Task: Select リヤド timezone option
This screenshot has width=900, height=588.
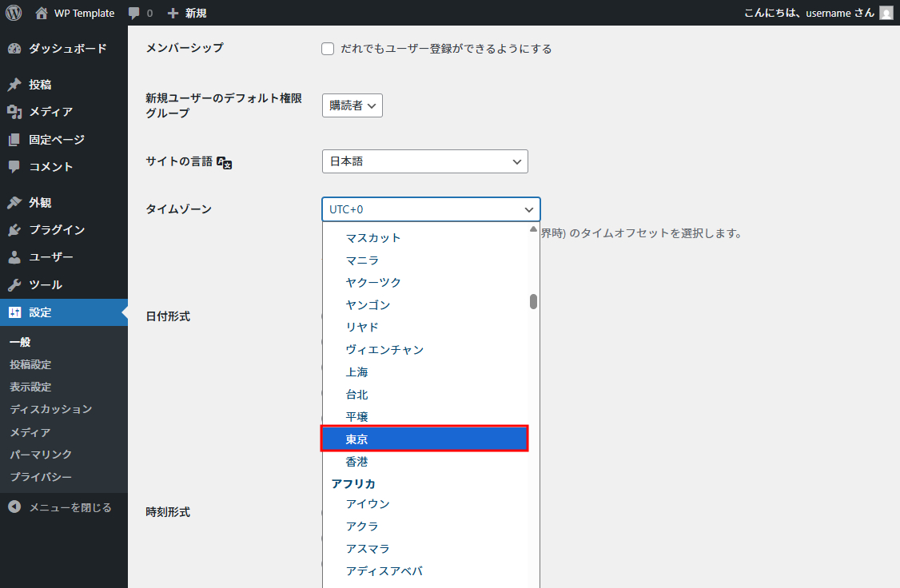Action: click(x=424, y=327)
